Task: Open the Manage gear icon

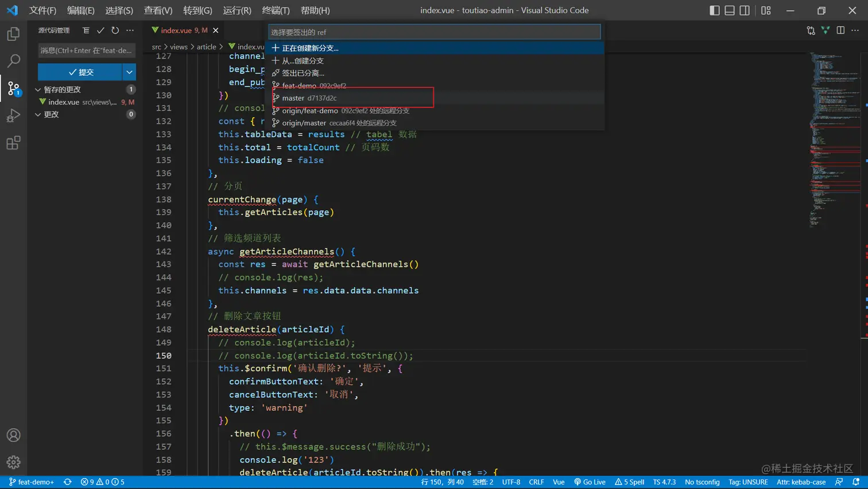Action: coord(13,462)
